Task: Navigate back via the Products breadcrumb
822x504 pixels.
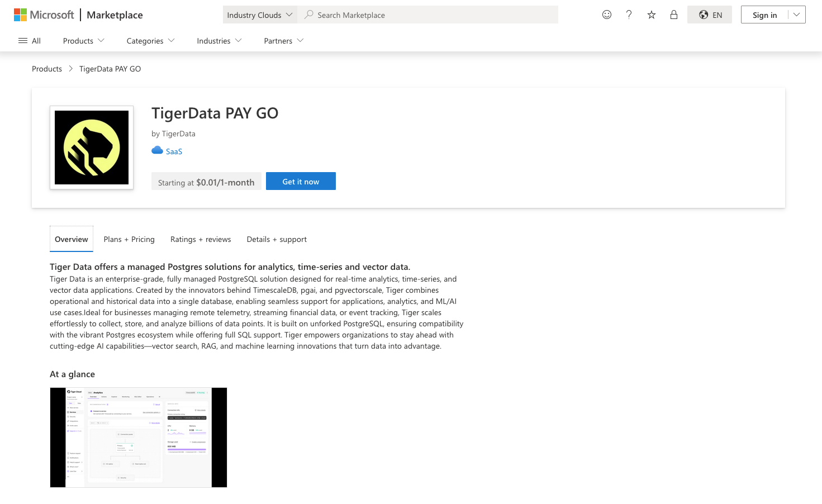Action: click(x=46, y=68)
